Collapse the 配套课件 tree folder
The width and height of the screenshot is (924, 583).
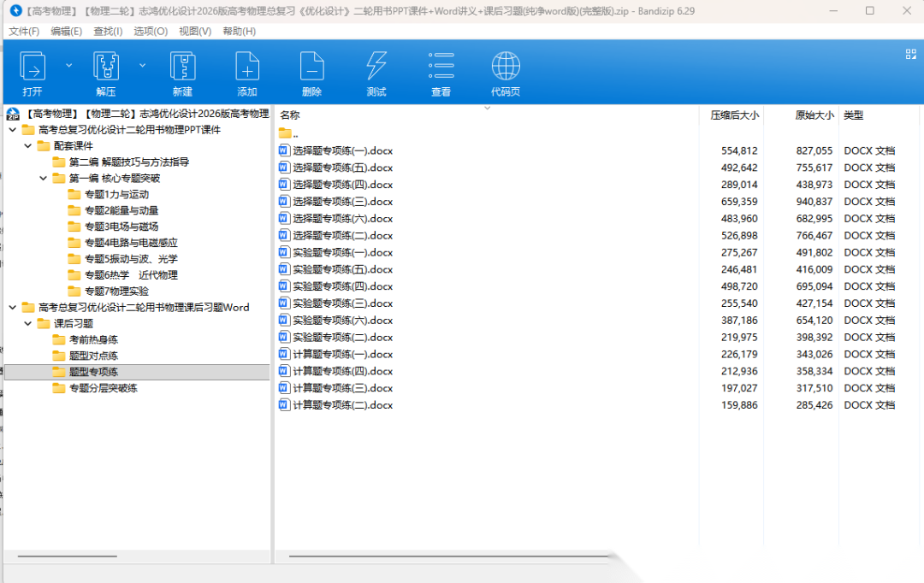(28, 146)
